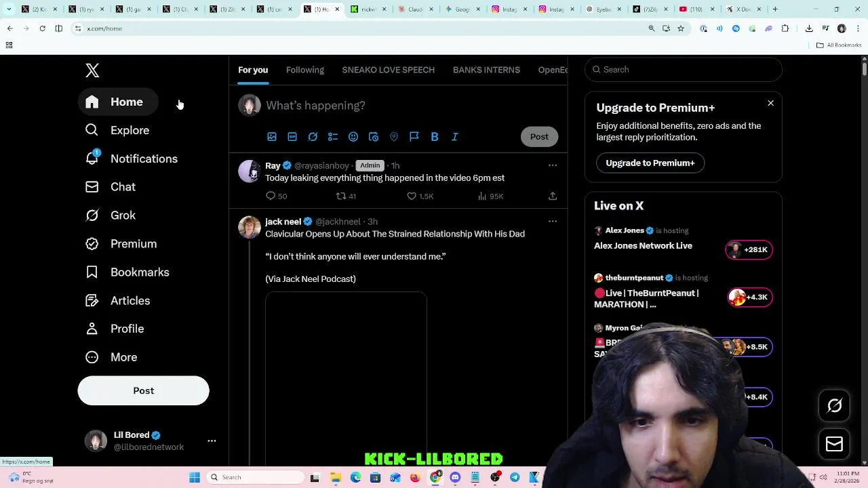Open more options on jack neel's post

click(x=553, y=222)
